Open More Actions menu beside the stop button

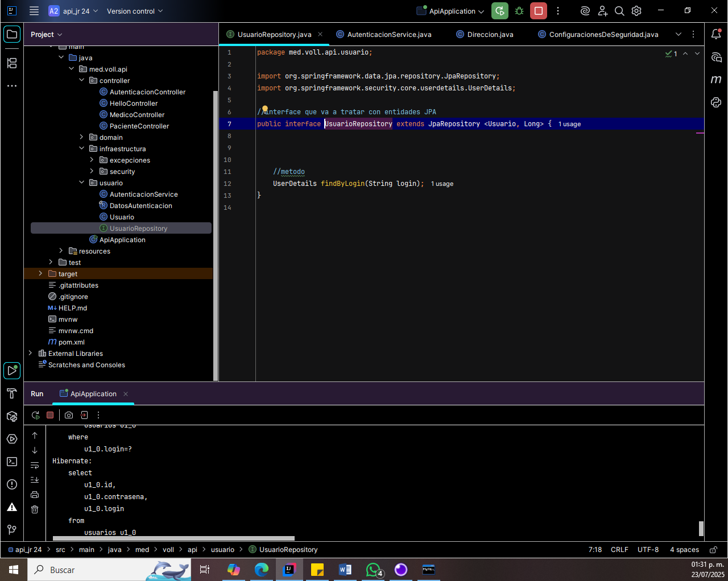tap(558, 11)
